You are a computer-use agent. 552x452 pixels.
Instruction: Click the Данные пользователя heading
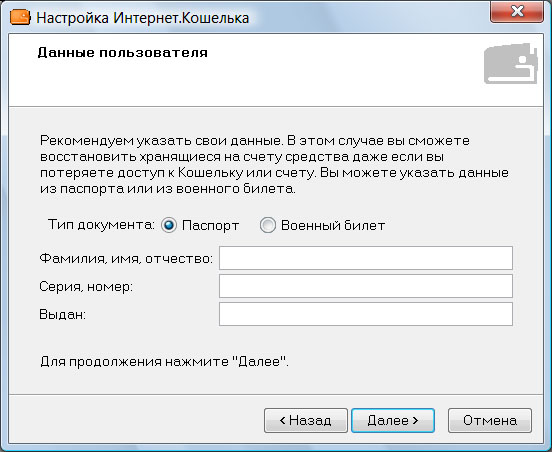(x=123, y=52)
